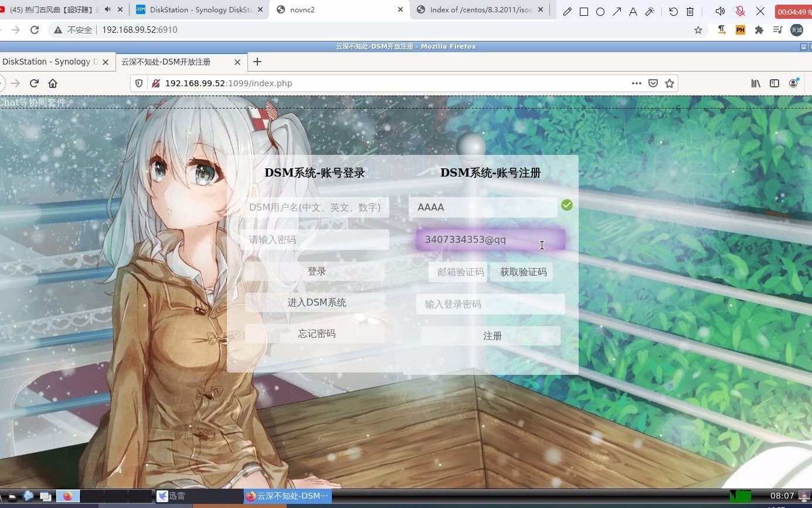Viewport: 812px width, 508px height.
Task: Show insecure connection lock info
Action: [155, 83]
